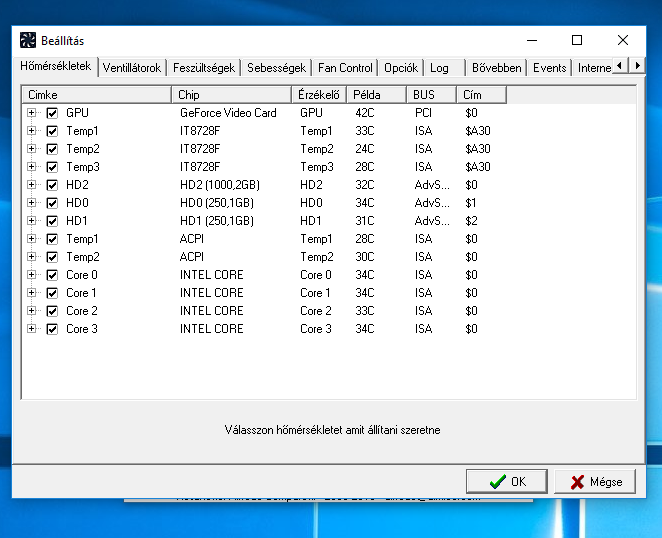Open the Feszültségek tab
Image resolution: width=662 pixels, height=538 pixels.
click(x=204, y=68)
